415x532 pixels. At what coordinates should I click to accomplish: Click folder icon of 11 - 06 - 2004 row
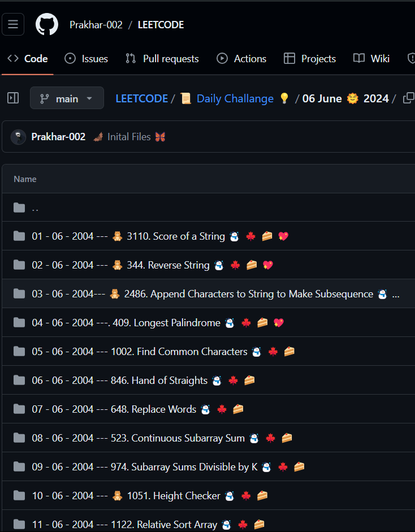pyautogui.click(x=19, y=524)
